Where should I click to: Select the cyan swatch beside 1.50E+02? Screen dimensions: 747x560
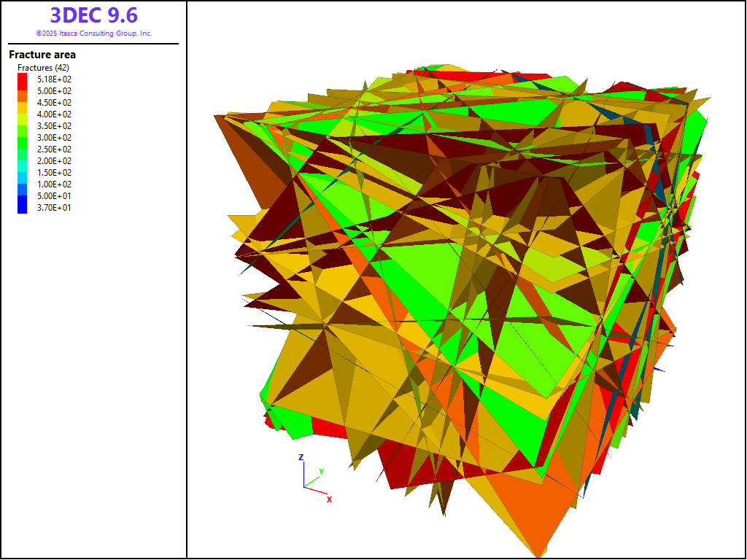point(23,172)
